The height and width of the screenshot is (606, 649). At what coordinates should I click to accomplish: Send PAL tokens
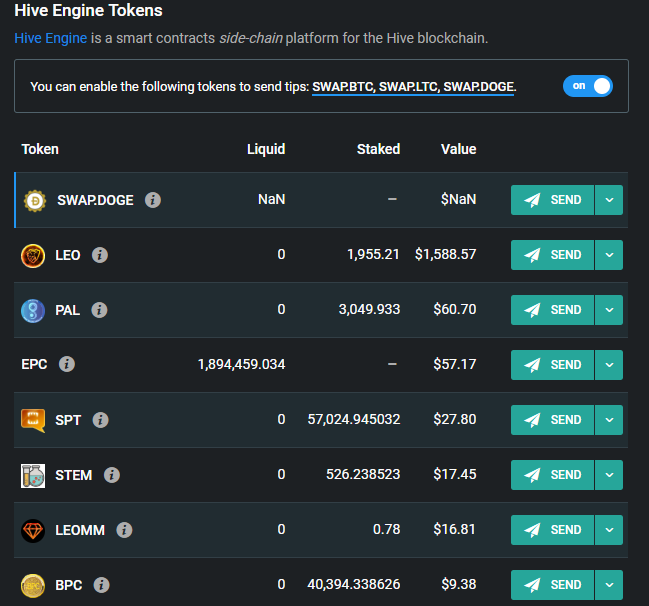552,310
